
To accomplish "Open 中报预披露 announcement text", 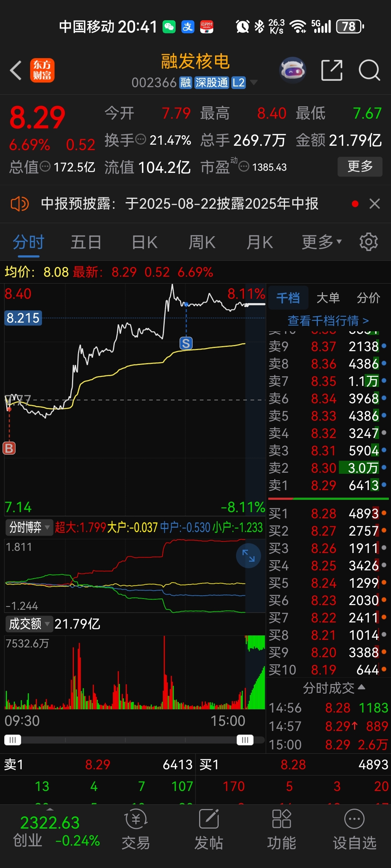I will pyautogui.click(x=180, y=204).
